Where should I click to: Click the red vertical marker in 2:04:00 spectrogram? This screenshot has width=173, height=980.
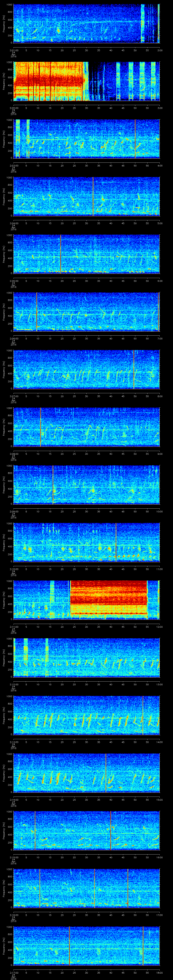point(93,196)
